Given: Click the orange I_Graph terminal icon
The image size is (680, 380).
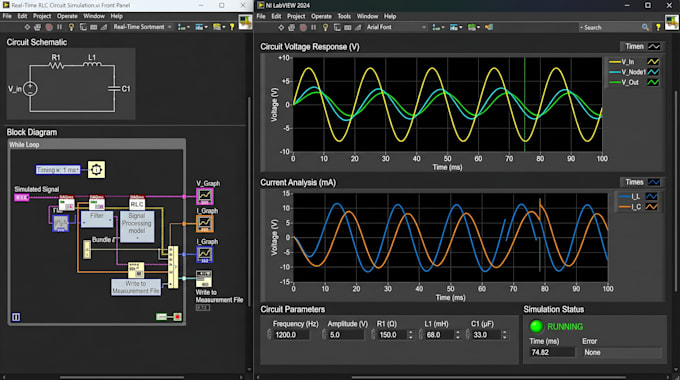Looking at the screenshot, I should [x=205, y=224].
